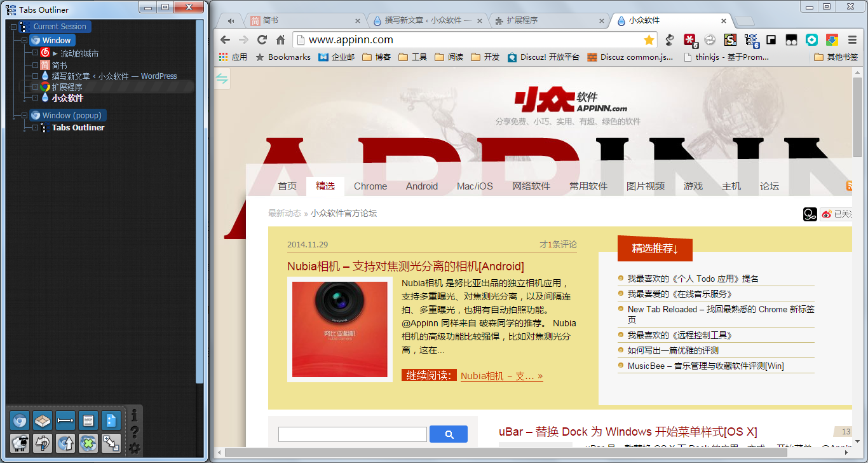The image size is (868, 463).
Task: Open the info 'i' icon in Tabs Outliner
Action: click(x=134, y=415)
